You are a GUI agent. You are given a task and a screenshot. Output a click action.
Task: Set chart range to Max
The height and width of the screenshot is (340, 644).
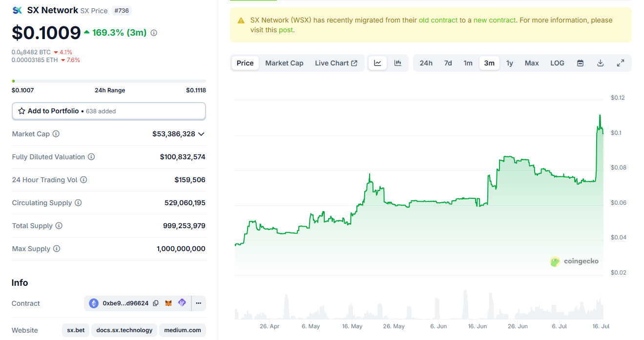click(532, 63)
